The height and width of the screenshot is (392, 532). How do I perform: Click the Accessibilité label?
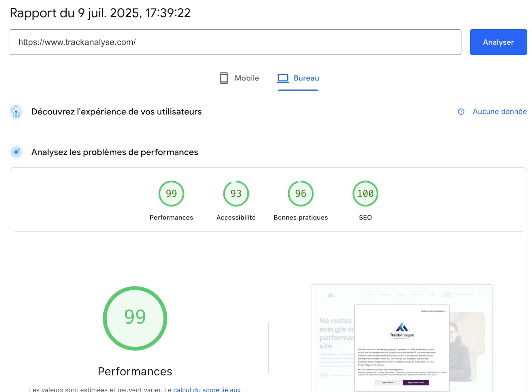pyautogui.click(x=236, y=217)
